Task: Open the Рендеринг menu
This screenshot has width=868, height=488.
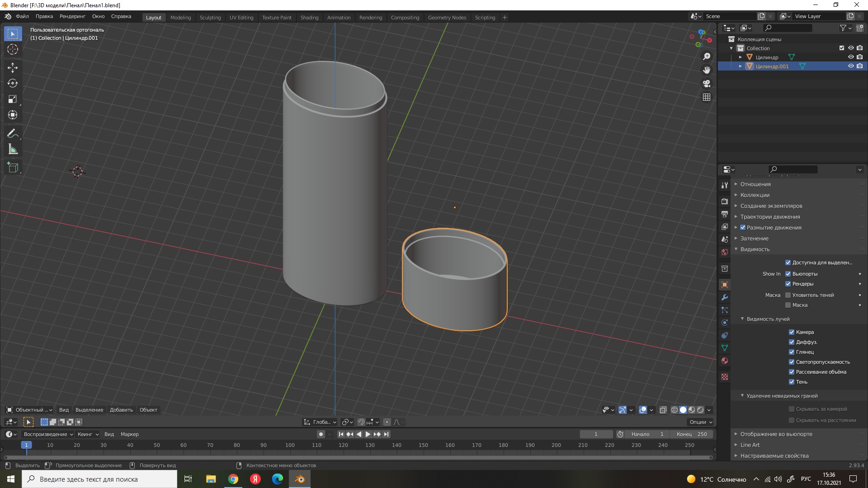Action: [x=72, y=16]
